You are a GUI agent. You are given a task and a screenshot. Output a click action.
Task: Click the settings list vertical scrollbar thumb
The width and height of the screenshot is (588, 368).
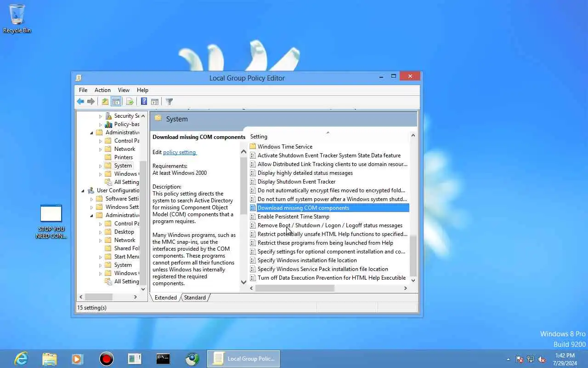point(413,256)
